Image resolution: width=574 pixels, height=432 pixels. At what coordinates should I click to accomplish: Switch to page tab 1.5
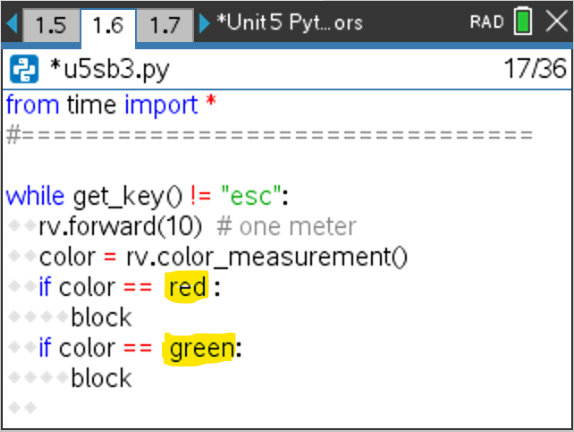[x=51, y=25]
